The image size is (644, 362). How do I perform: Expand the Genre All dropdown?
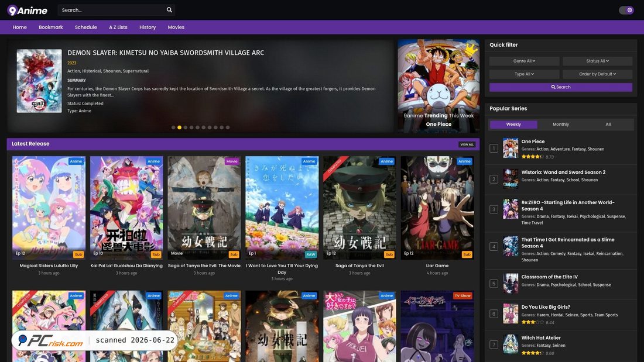(524, 61)
